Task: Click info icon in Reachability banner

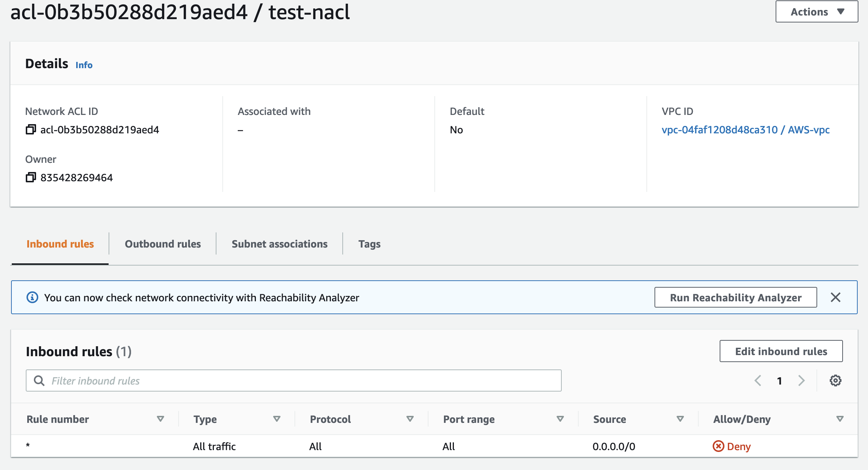Action: pyautogui.click(x=32, y=297)
